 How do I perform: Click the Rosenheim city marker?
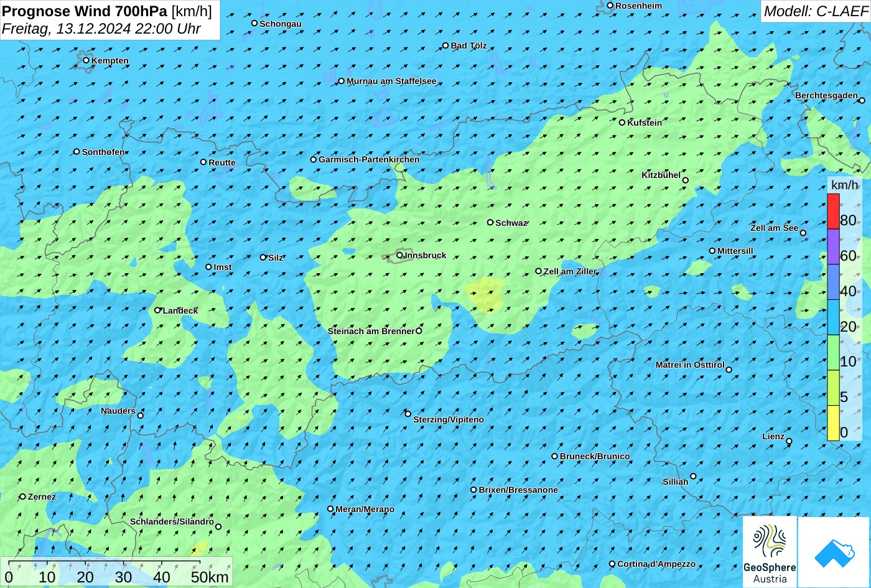610,6
